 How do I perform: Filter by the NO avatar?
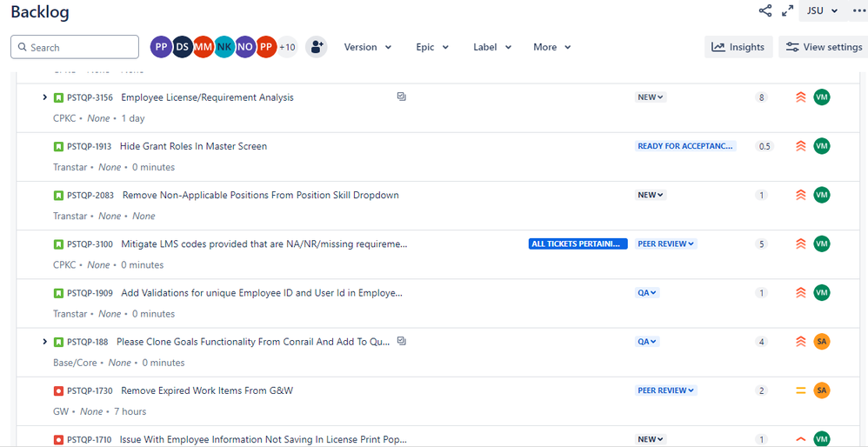245,47
